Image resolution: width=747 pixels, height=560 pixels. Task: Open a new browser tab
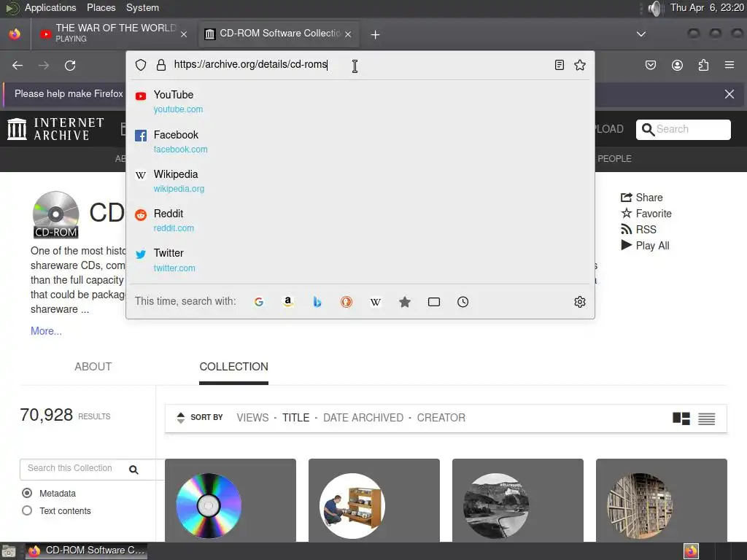[x=376, y=34]
